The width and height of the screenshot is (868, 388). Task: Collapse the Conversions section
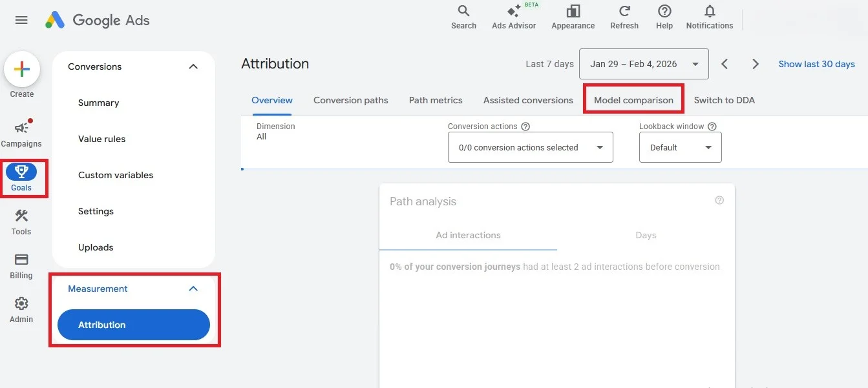pyautogui.click(x=193, y=66)
